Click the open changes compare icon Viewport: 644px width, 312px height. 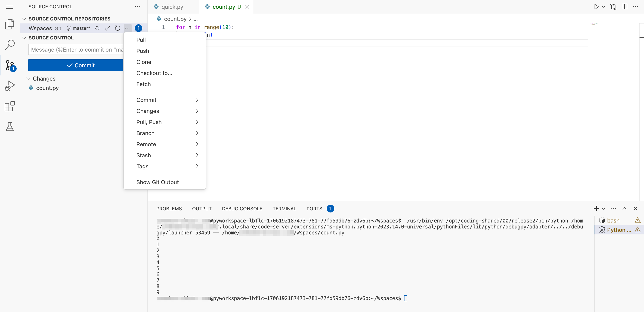(x=613, y=7)
